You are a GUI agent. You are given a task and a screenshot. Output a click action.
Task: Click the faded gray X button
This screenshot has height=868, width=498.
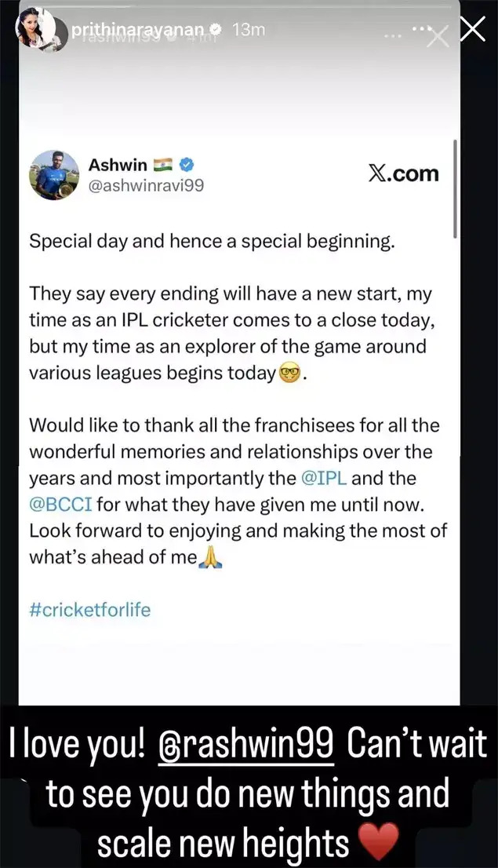[x=438, y=36]
